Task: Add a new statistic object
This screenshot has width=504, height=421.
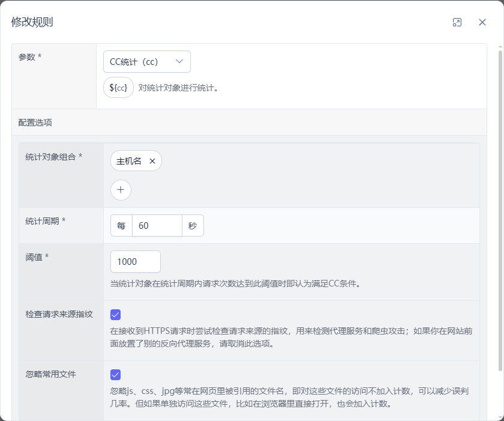Action: pyautogui.click(x=121, y=190)
